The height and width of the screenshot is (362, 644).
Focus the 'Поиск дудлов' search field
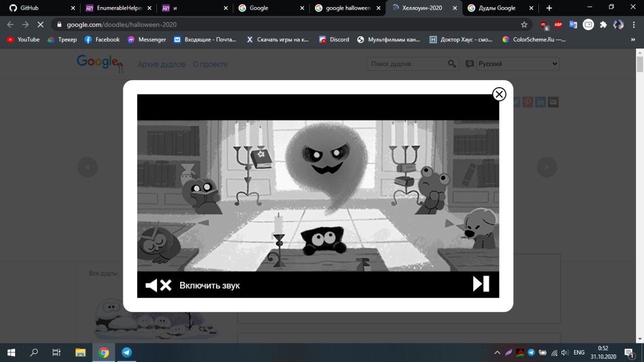[x=407, y=64]
